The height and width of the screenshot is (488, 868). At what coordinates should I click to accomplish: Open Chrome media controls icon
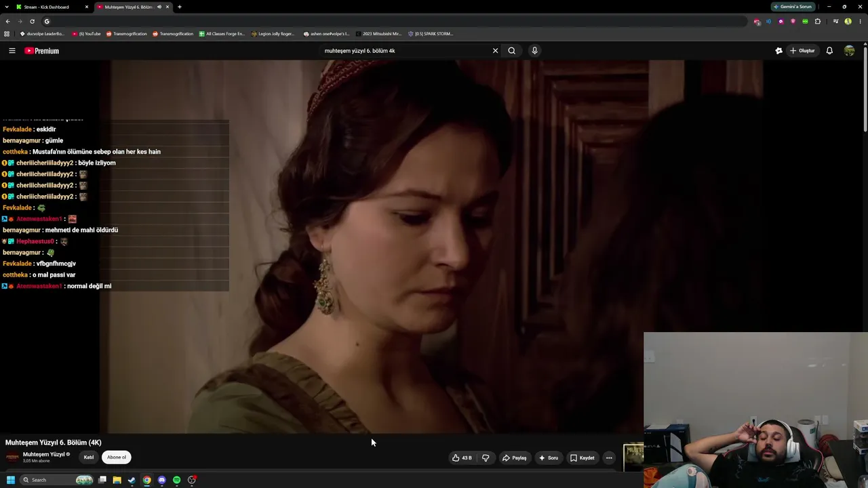pos(835,22)
